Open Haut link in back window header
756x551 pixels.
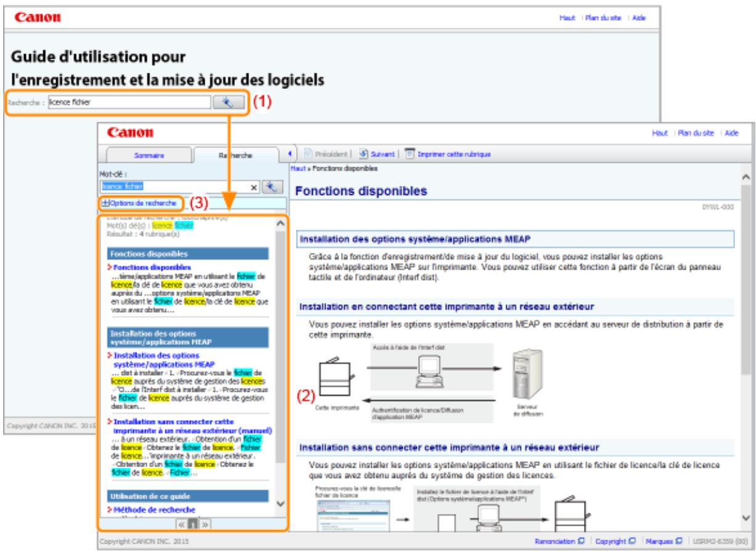coord(566,18)
